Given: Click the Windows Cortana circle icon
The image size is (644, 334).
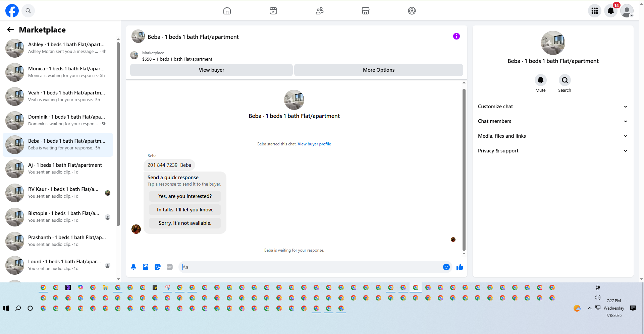Looking at the screenshot, I should pos(30,308).
